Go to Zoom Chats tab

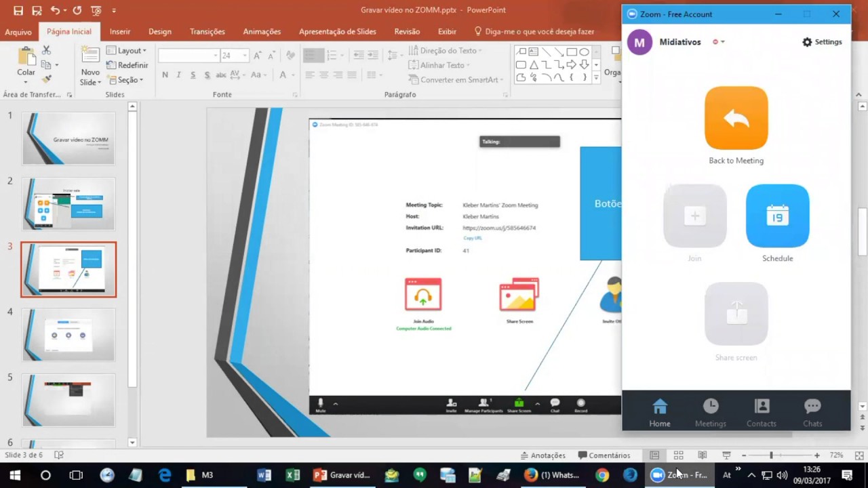(x=812, y=413)
